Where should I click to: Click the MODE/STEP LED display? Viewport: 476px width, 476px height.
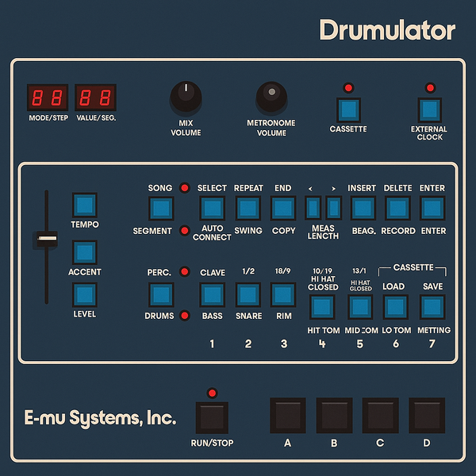click(48, 98)
